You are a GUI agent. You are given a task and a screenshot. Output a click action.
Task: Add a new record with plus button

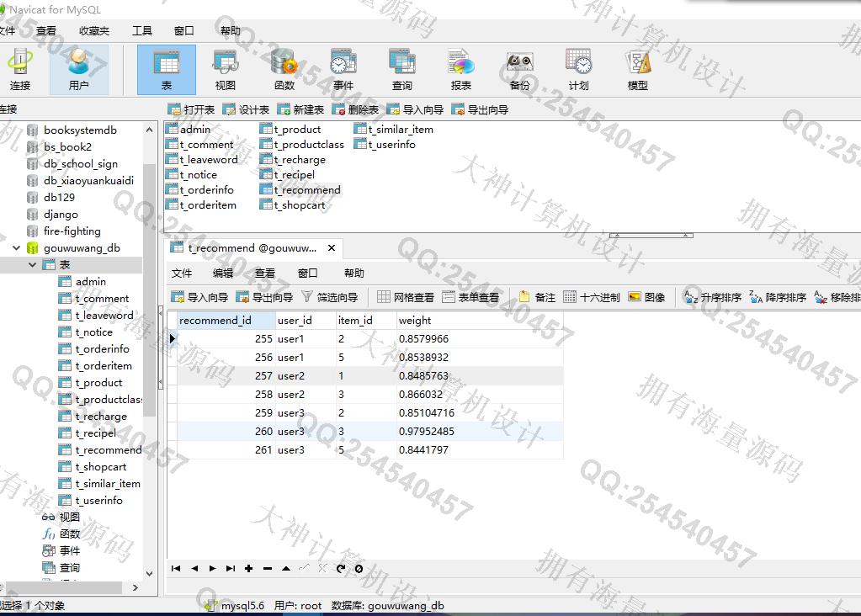pyautogui.click(x=249, y=568)
